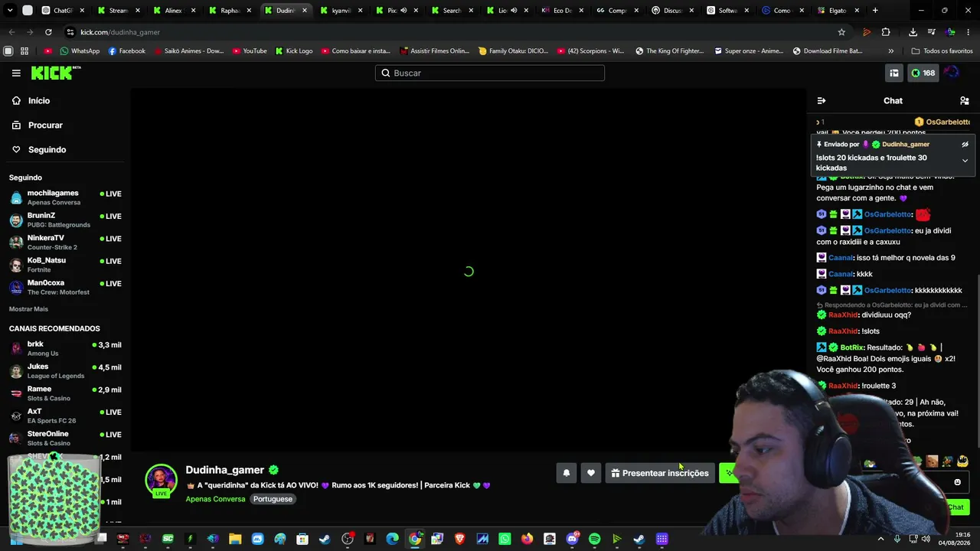Open the emoji picker in the chat input
The image size is (980, 551).
(x=957, y=482)
